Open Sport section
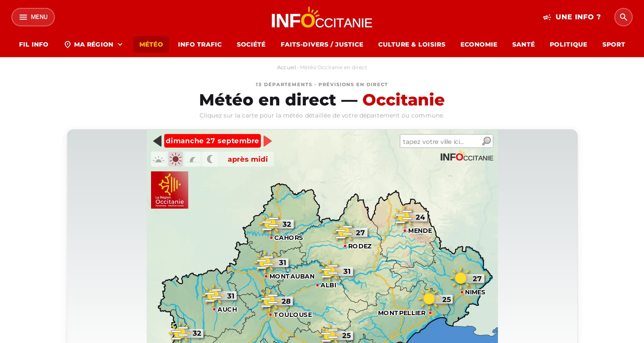 click(x=614, y=45)
